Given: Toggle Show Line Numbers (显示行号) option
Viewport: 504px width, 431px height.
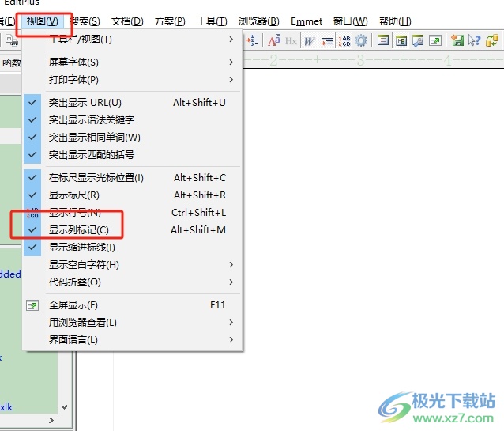Looking at the screenshot, I should 133,213.
